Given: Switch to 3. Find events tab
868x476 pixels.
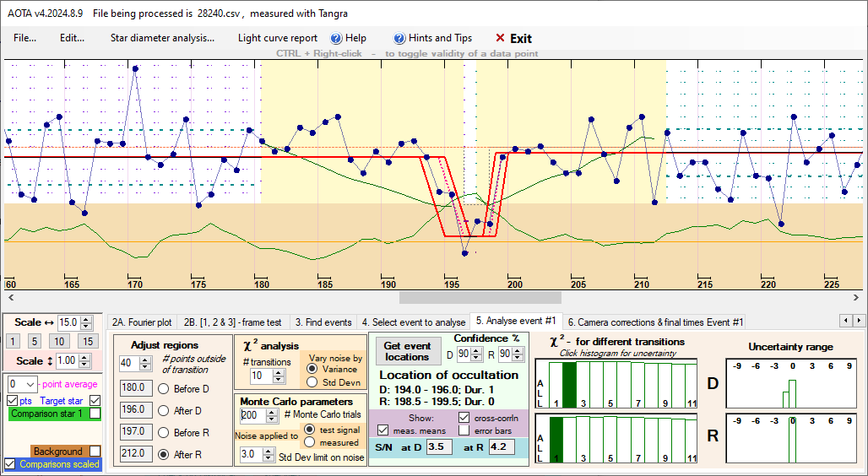Looking at the screenshot, I should click(323, 322).
